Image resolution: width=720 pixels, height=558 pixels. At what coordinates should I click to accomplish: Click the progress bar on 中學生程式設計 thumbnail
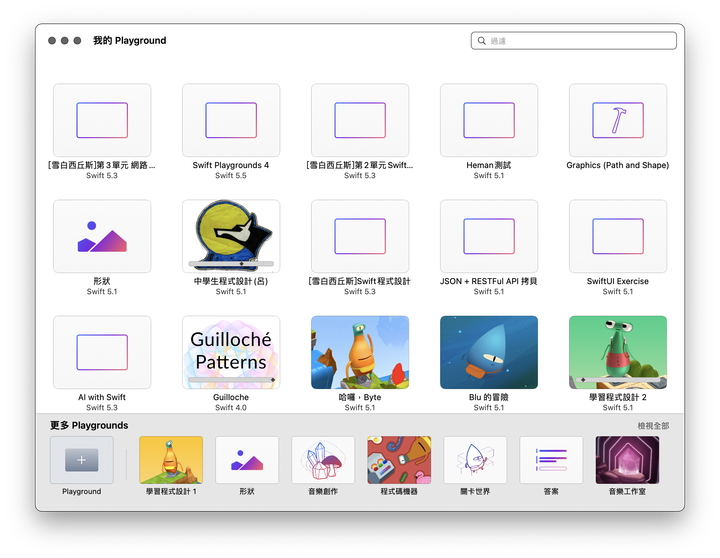click(231, 265)
